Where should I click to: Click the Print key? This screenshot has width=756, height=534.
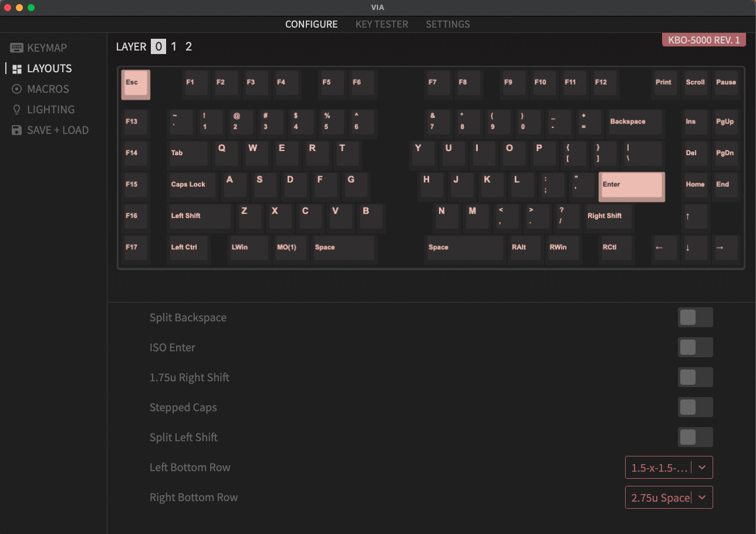point(666,85)
